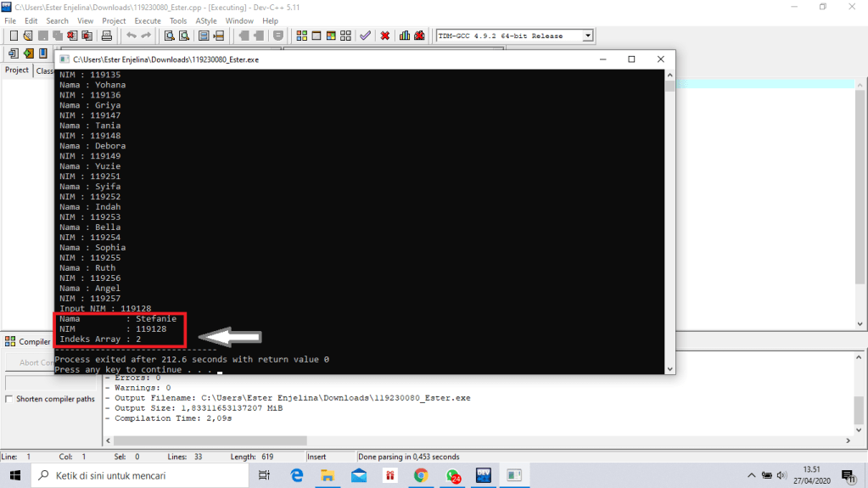Click the Debug icon in toolbar

click(420, 36)
